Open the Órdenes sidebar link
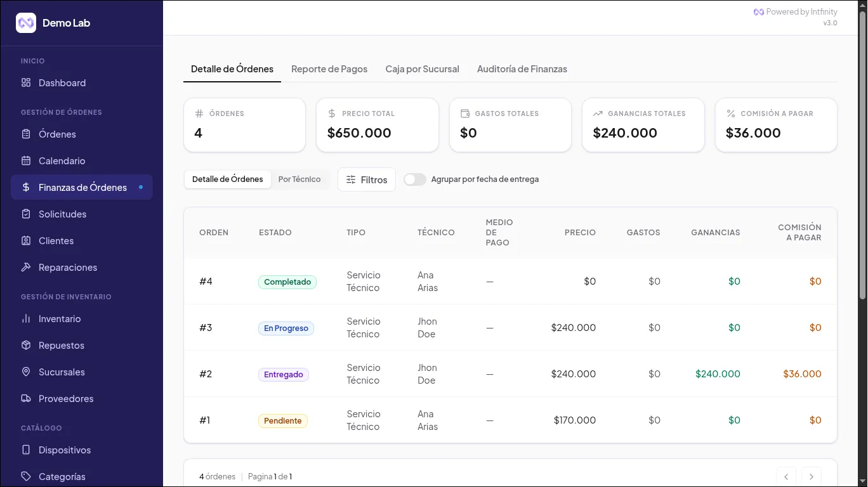Screen dimensions: 868x487 pos(82,134)
